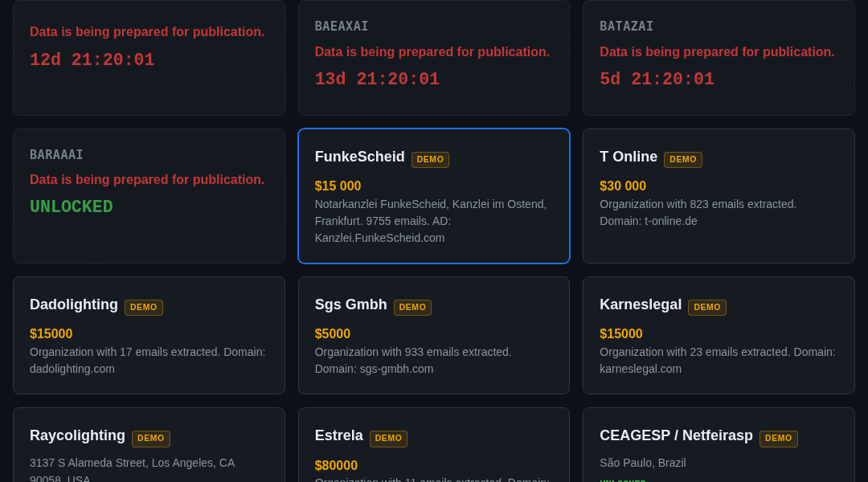The width and height of the screenshot is (868, 482).
Task: Click the DEMO badge next to T Online
Action: point(682,159)
